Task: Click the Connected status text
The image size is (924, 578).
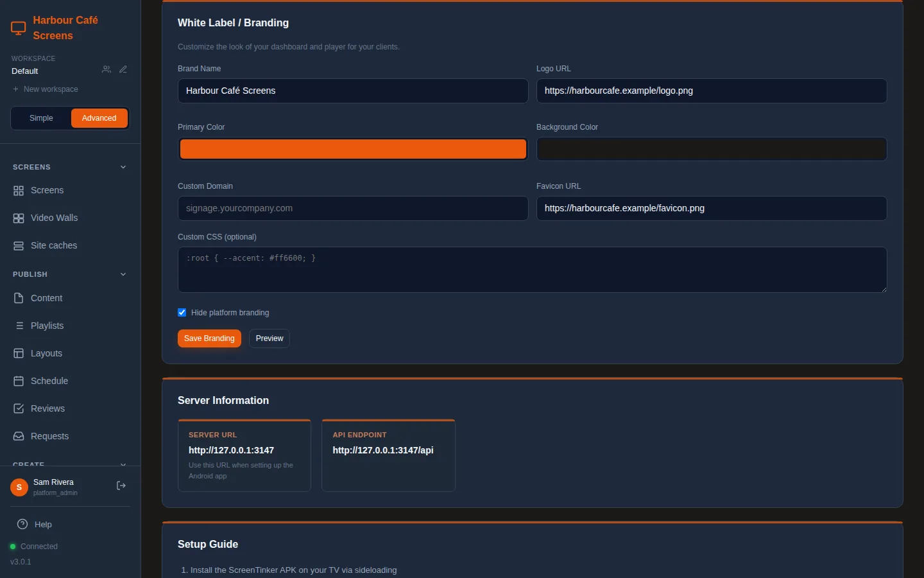Action: click(39, 547)
